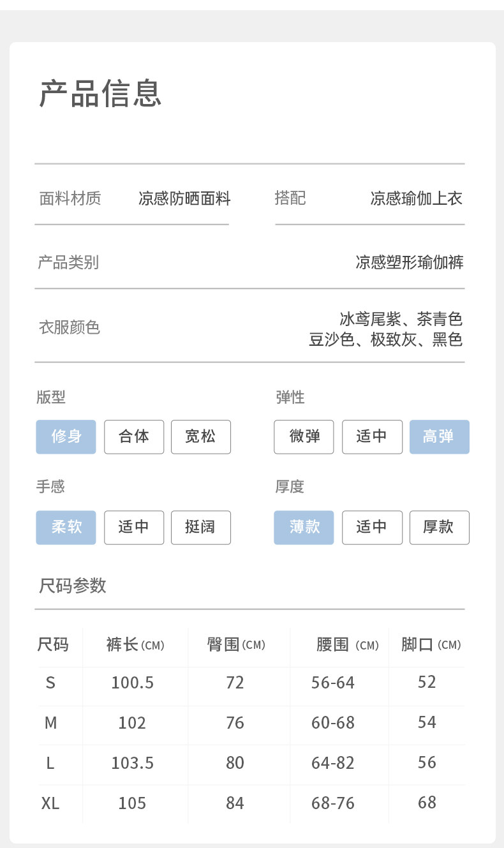The width and height of the screenshot is (504, 848).
Task: Select the 厚款 thickness option
Action: (439, 527)
